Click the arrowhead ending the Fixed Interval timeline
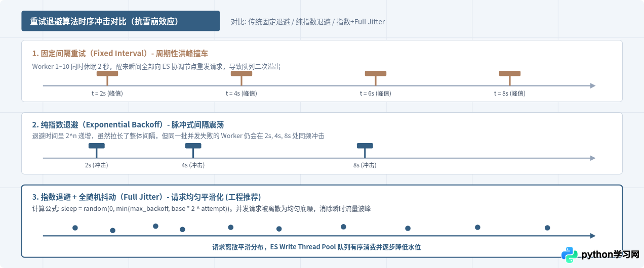The width and height of the screenshot is (644, 268). pyautogui.click(x=593, y=86)
